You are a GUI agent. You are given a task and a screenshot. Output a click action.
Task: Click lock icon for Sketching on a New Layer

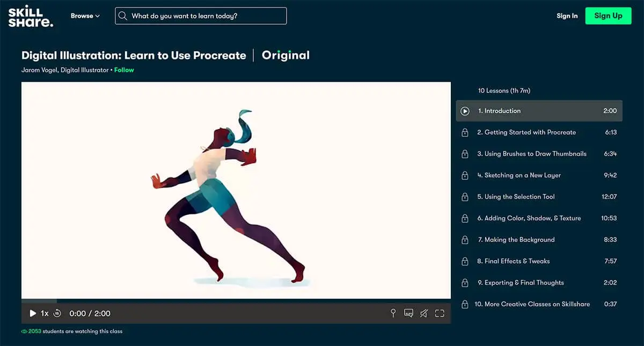465,176
